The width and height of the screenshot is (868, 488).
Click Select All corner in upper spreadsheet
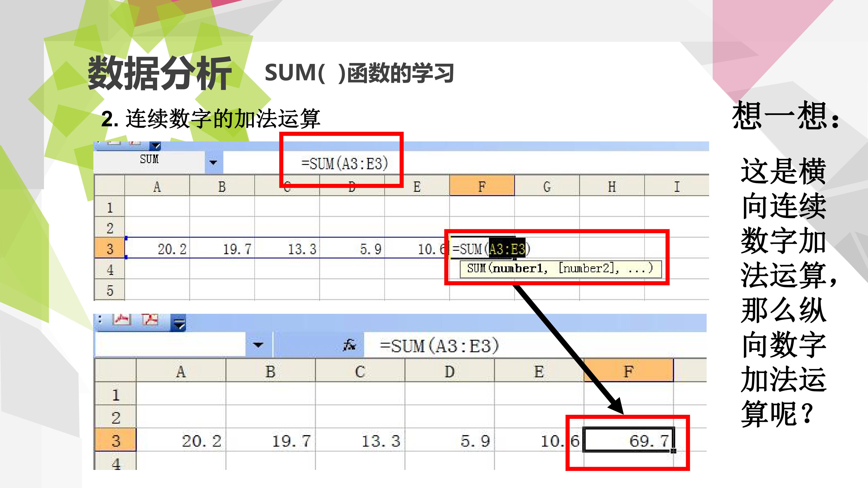[x=109, y=185]
